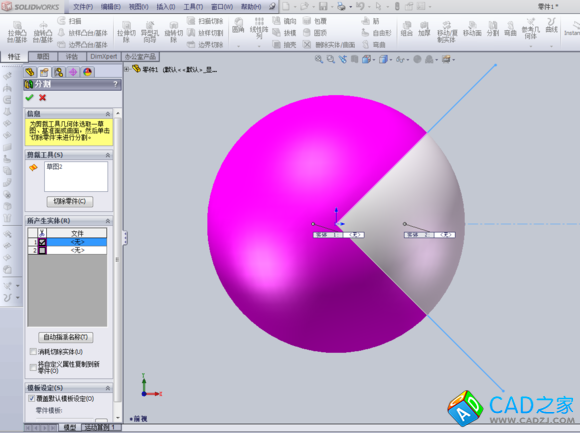The image size is (580, 433).
Task: Open the ConfigurationManager tab icon
Action: 58,72
